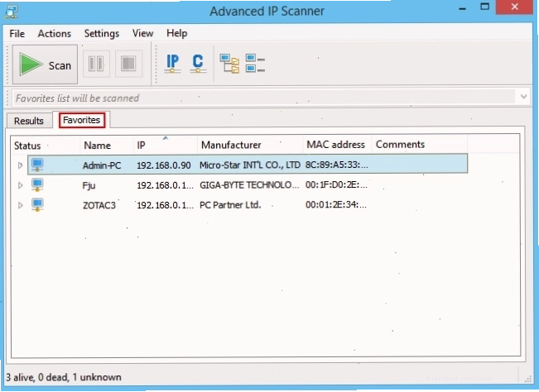Select the Favorites tab

82,120
